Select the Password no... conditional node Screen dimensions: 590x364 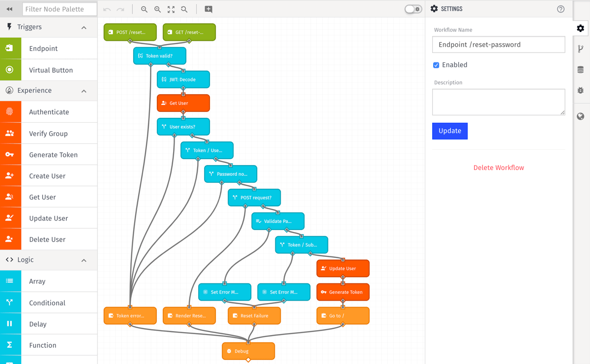click(231, 174)
